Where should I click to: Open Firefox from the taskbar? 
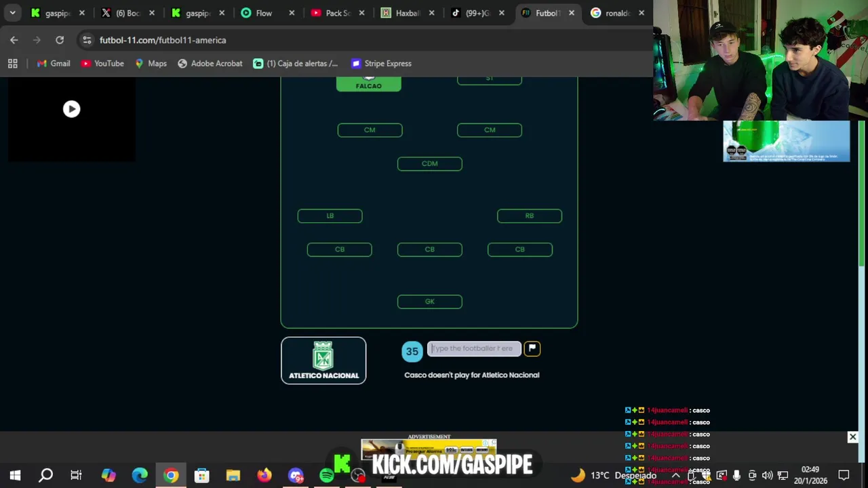[x=264, y=475]
